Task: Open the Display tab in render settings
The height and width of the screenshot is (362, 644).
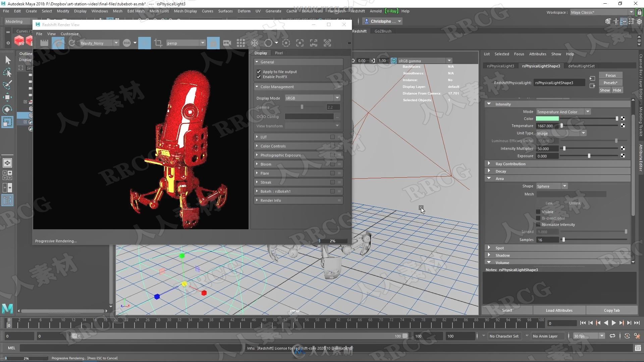Action: [261, 53]
